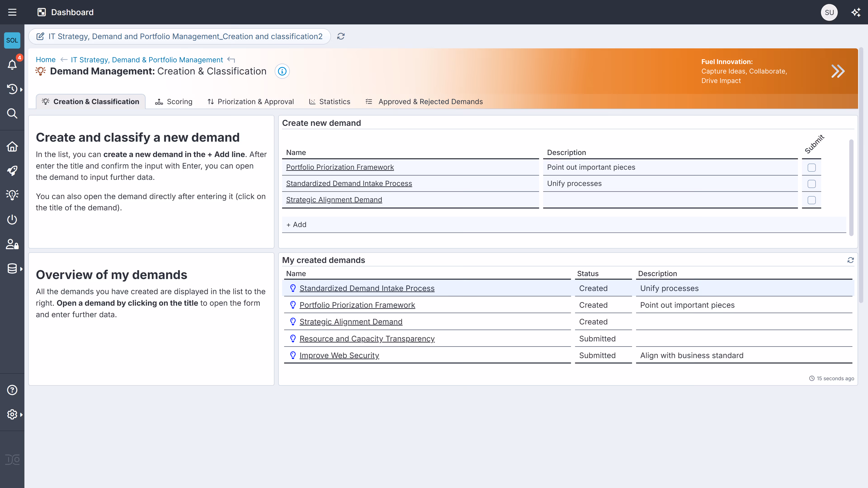Check Submit for Strategic Alignment Demand
The image size is (868, 488).
coord(811,200)
